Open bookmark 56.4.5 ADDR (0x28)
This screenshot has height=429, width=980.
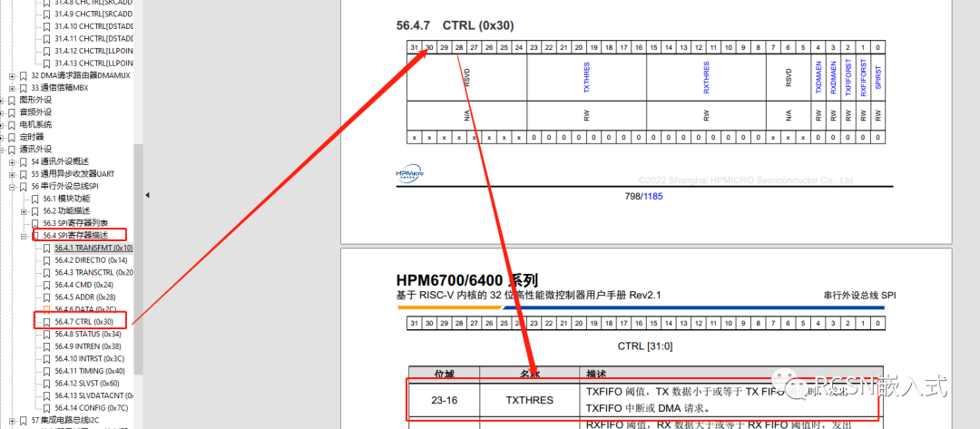point(84,297)
